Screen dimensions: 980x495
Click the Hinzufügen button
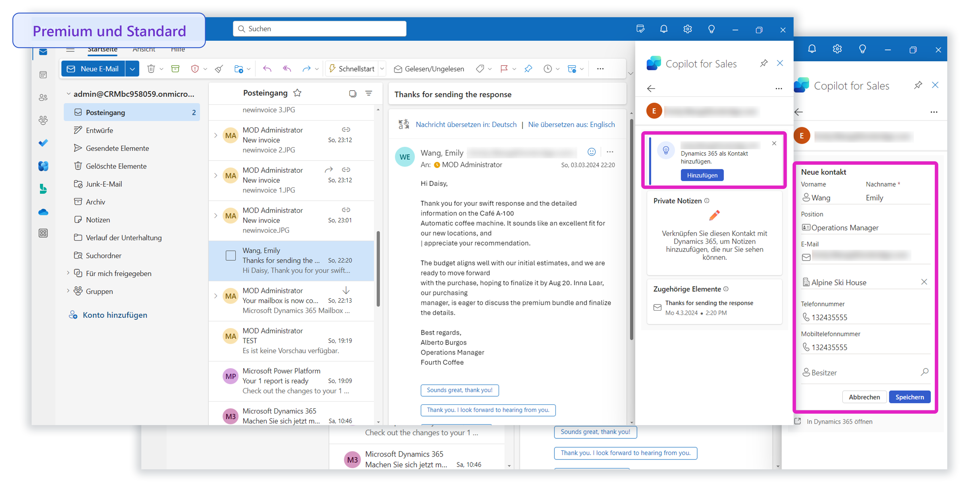pyautogui.click(x=702, y=175)
